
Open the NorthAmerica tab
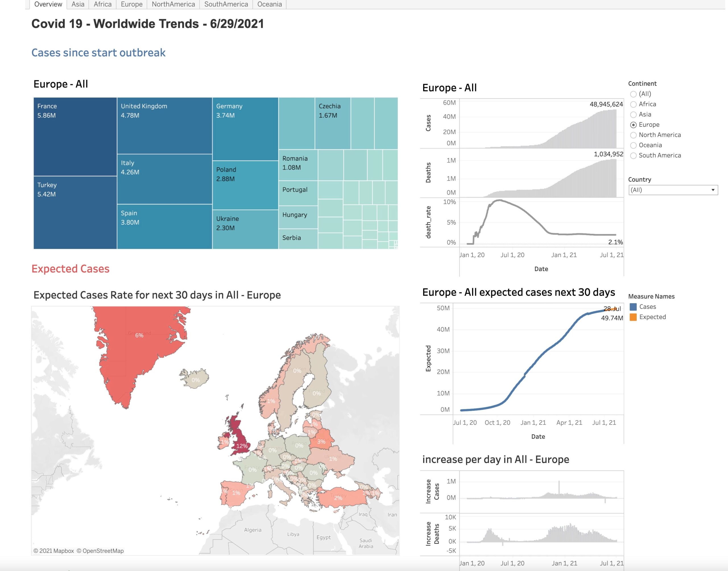coord(173,4)
